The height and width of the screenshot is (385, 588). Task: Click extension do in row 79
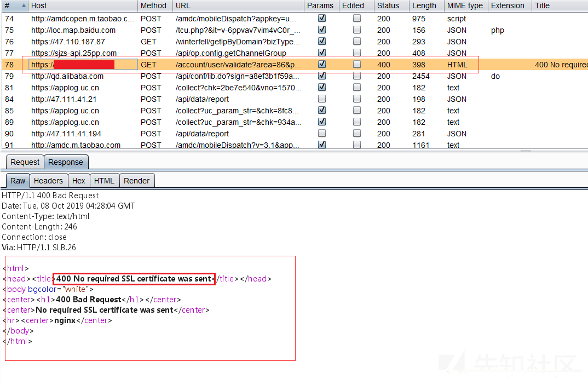pos(495,76)
